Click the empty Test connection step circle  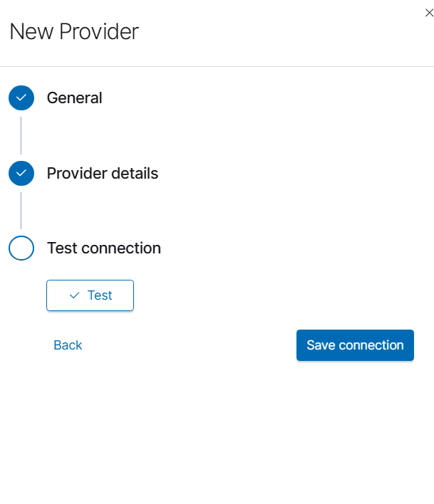click(21, 248)
